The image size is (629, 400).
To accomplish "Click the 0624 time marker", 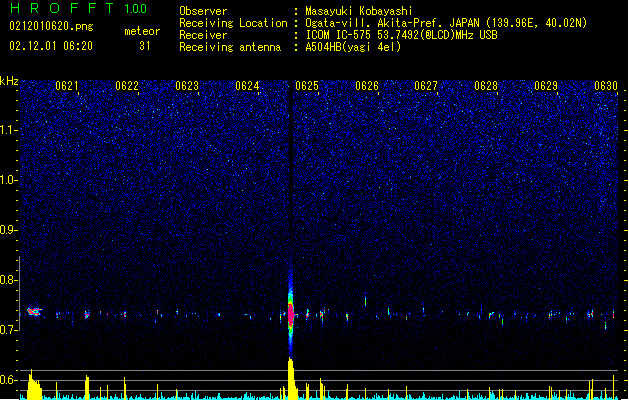I will (247, 86).
